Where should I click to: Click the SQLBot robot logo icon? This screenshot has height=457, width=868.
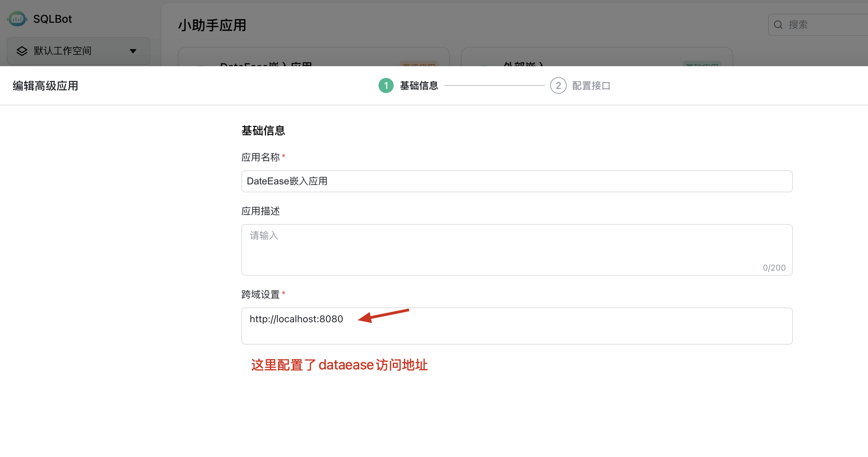point(17,19)
